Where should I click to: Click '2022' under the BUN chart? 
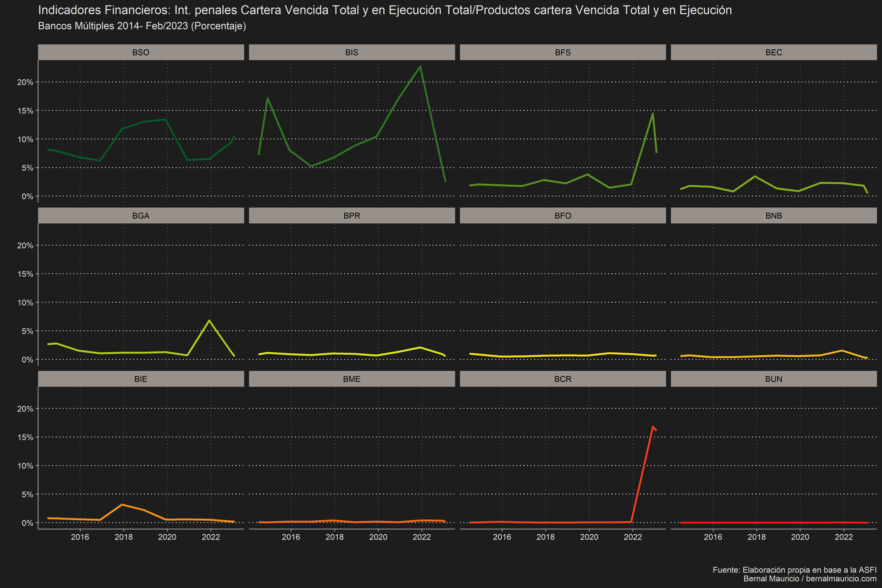[x=844, y=537]
